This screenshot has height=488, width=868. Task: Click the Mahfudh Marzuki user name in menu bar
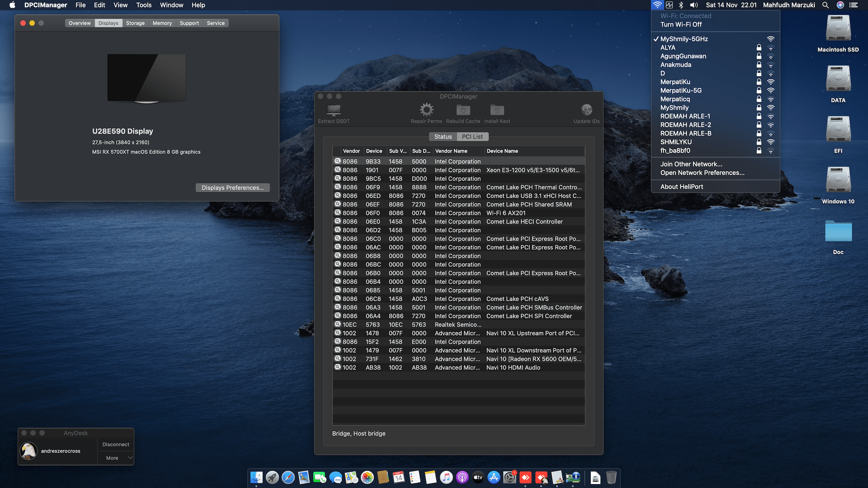pyautogui.click(x=789, y=5)
